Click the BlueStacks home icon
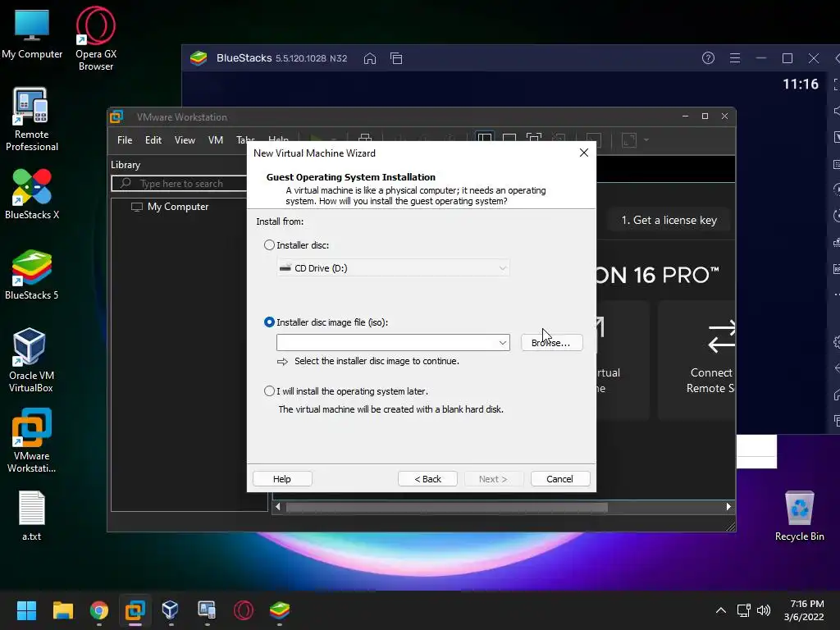 370,58
